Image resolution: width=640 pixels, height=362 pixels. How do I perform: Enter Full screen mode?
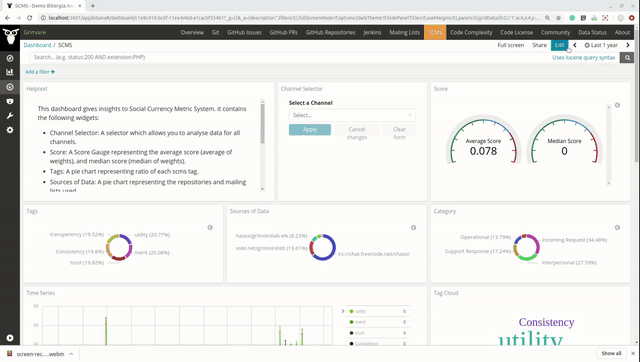click(x=511, y=45)
